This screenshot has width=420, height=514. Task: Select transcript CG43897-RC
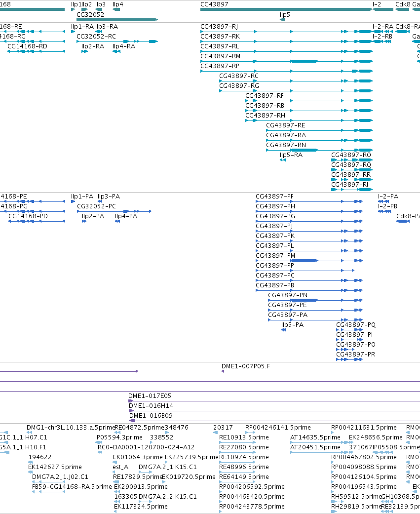point(239,76)
